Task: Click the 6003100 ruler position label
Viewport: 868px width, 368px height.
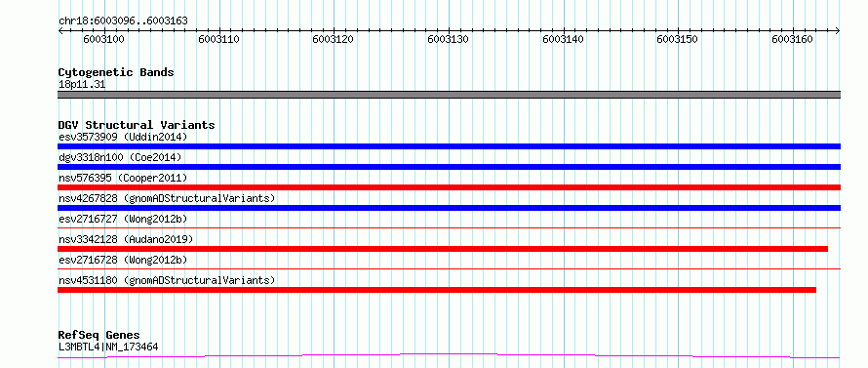Action: (x=103, y=40)
